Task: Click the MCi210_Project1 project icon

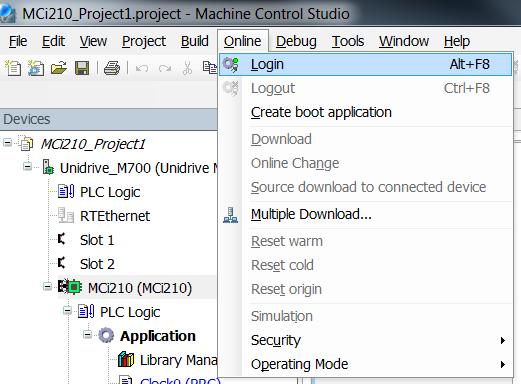Action: click(26, 143)
